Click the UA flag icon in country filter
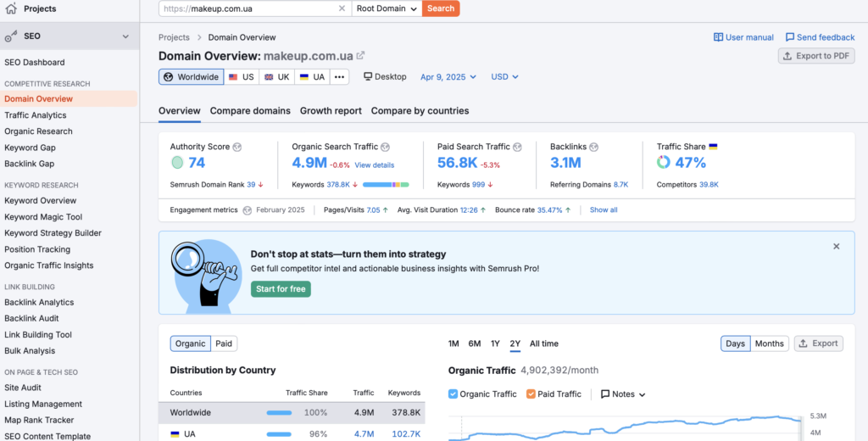The height and width of the screenshot is (441, 868). pos(304,77)
